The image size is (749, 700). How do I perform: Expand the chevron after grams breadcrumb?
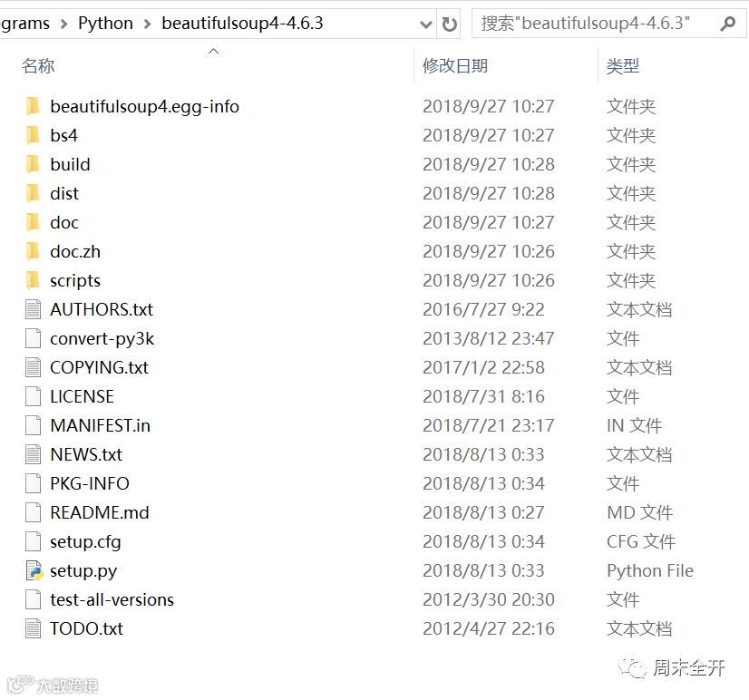click(63, 24)
